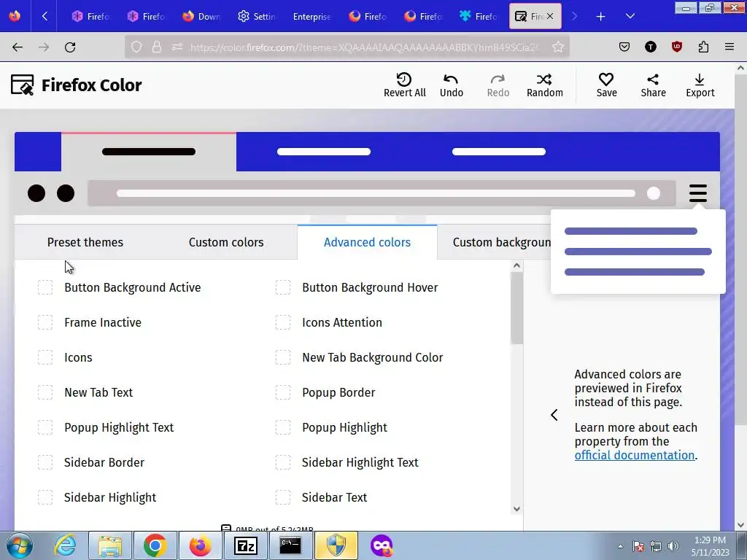This screenshot has height=560, width=747.
Task: Open Firefox application hamburger menu
Action: (x=729, y=47)
